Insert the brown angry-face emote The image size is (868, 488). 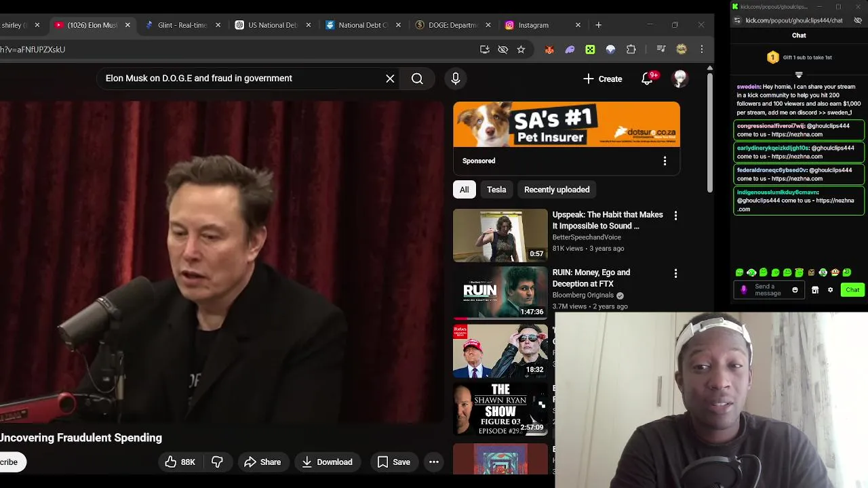tap(811, 272)
